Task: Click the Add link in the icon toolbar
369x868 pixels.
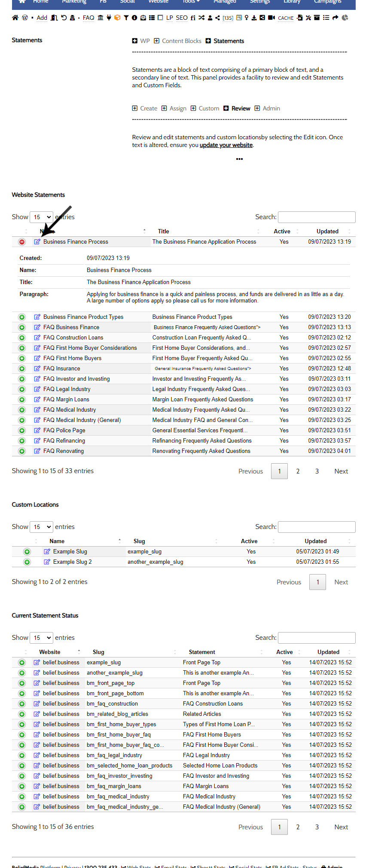Action: [42, 18]
